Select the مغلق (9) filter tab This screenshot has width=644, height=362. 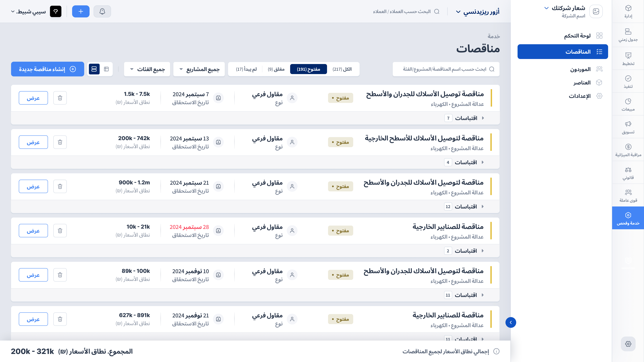pos(276,69)
